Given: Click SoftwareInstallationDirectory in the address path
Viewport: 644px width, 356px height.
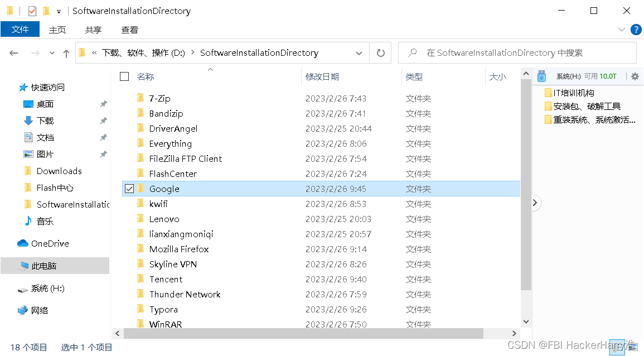Looking at the screenshot, I should (x=259, y=52).
